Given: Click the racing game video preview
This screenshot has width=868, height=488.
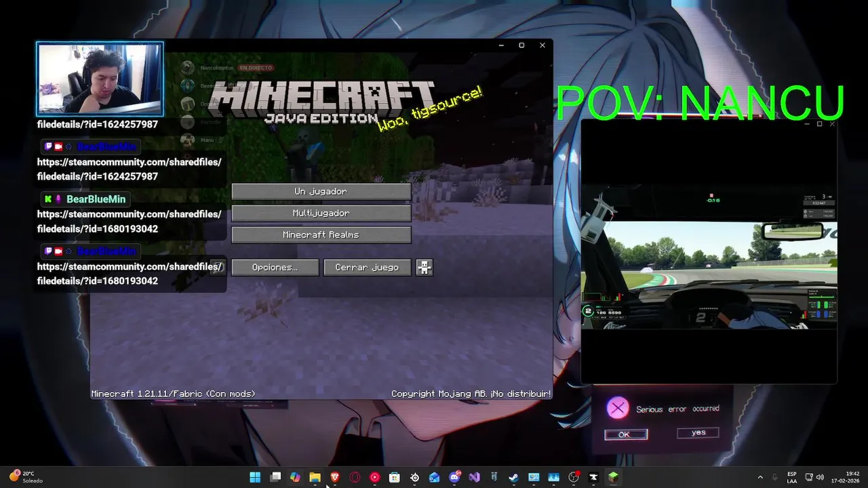Looking at the screenshot, I should coord(709,258).
